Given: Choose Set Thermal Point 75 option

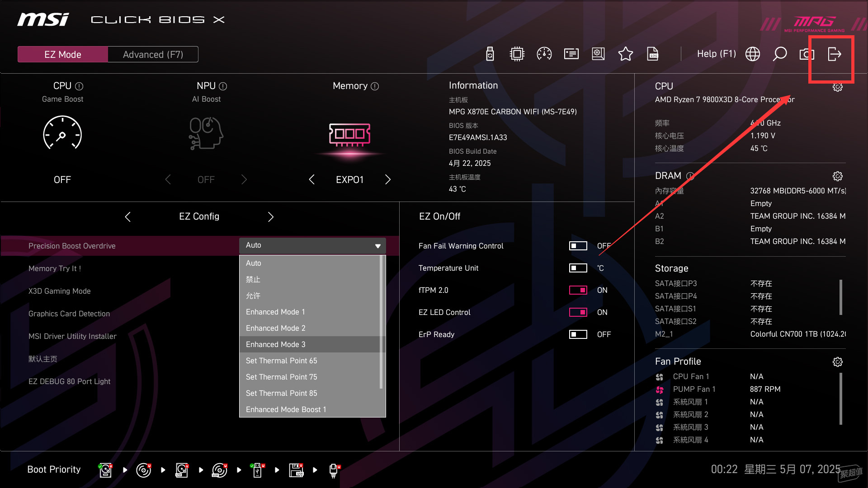Looking at the screenshot, I should click(310, 377).
